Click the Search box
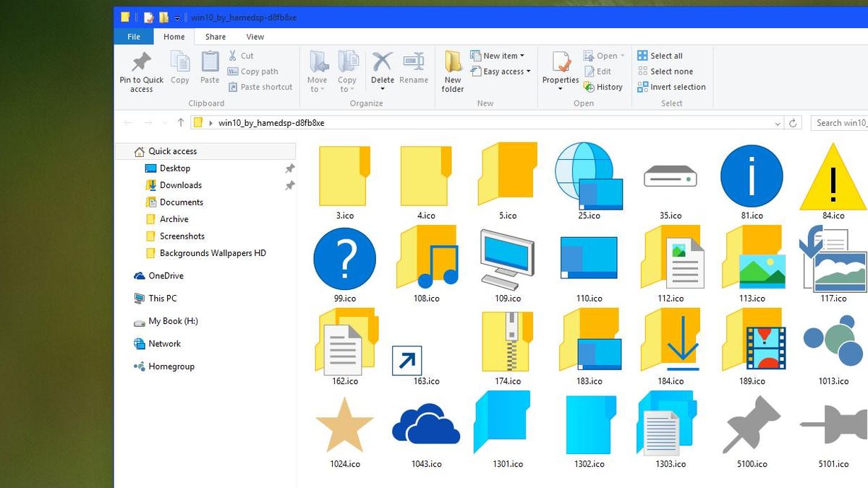 tap(839, 123)
